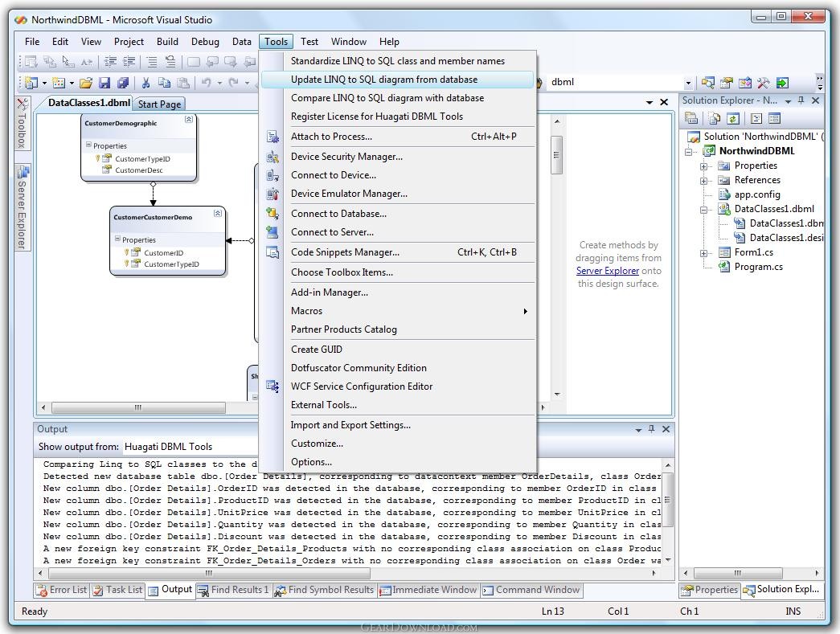Choose Options... in the Tools menu
840x634 pixels.
[x=398, y=461]
